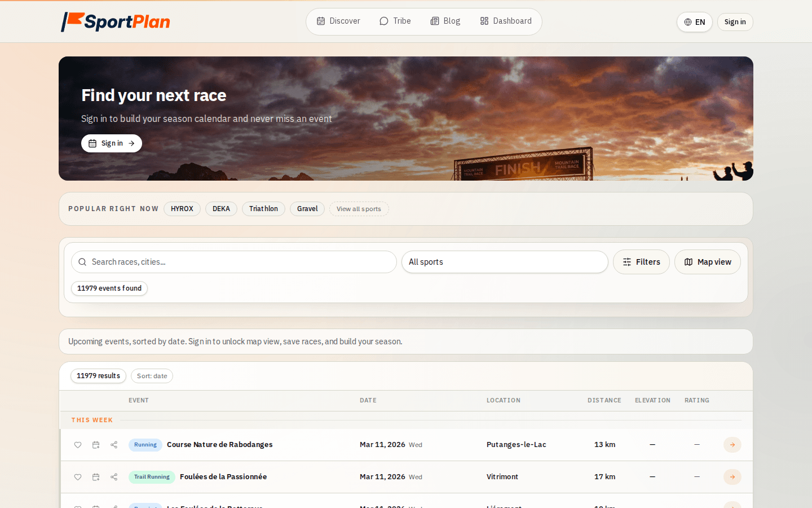The height and width of the screenshot is (508, 812).
Task: Share the Foulées de la Passionnée event
Action: 114,477
